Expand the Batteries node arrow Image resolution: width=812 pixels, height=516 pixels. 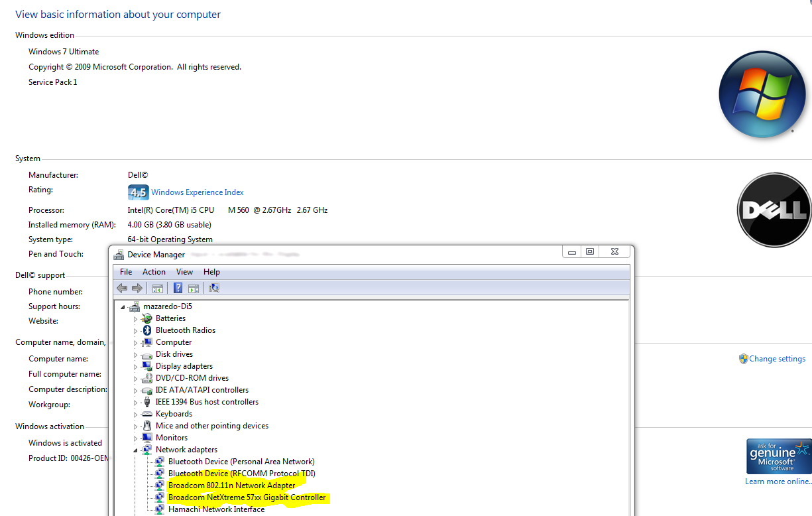tap(136, 319)
